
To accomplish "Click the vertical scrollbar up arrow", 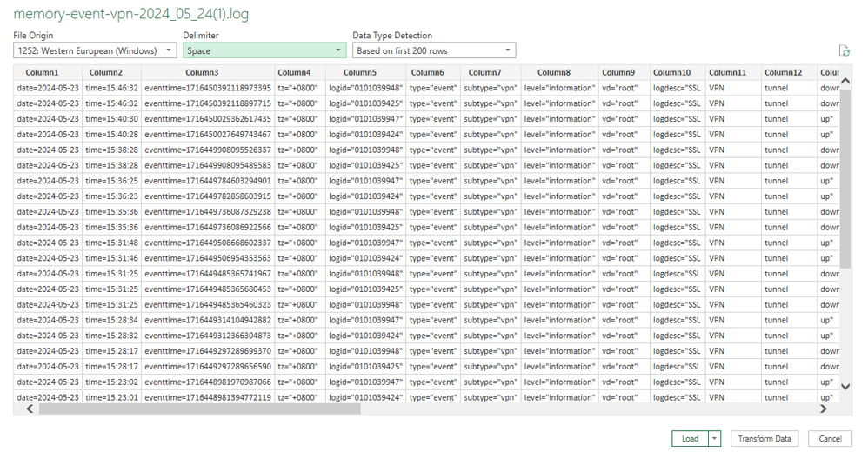I will (x=845, y=81).
